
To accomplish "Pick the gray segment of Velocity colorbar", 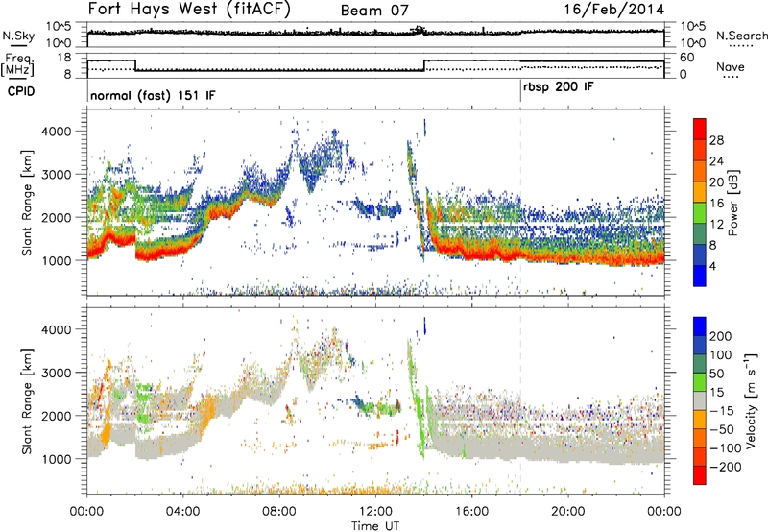I will pyautogui.click(x=700, y=401).
